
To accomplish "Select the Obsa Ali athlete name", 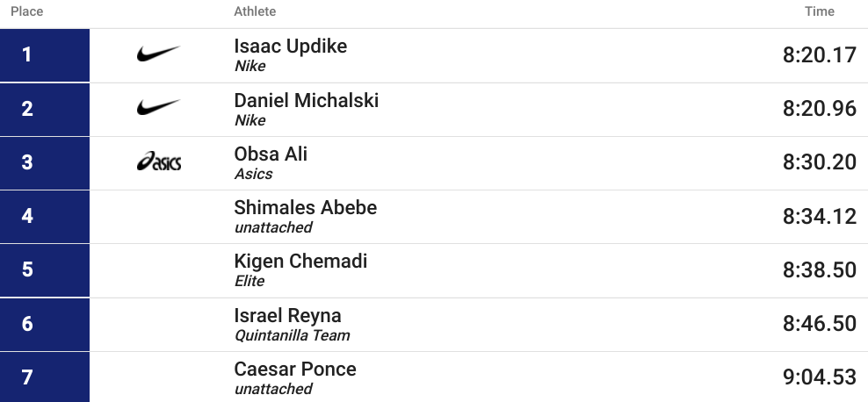I will [271, 154].
